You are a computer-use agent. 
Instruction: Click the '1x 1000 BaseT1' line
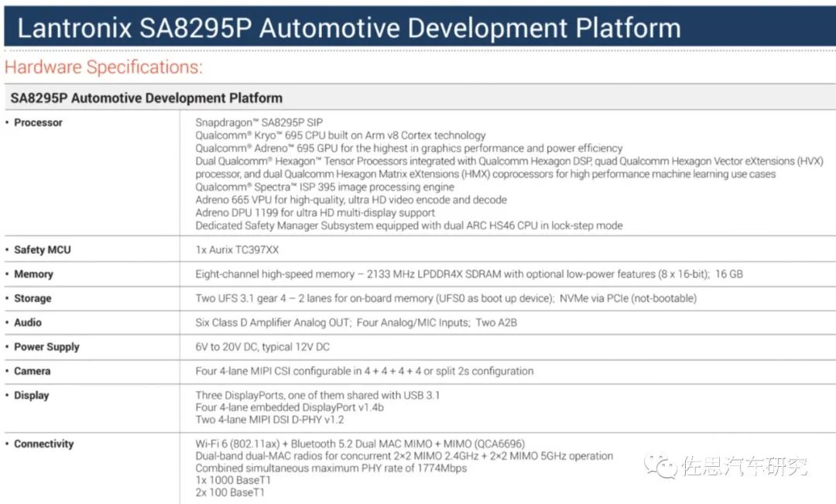tap(233, 480)
